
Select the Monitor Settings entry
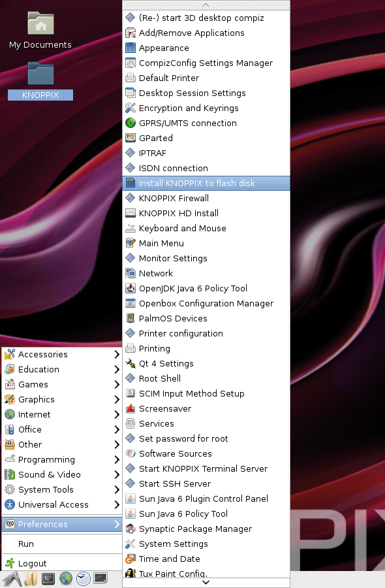click(206, 258)
